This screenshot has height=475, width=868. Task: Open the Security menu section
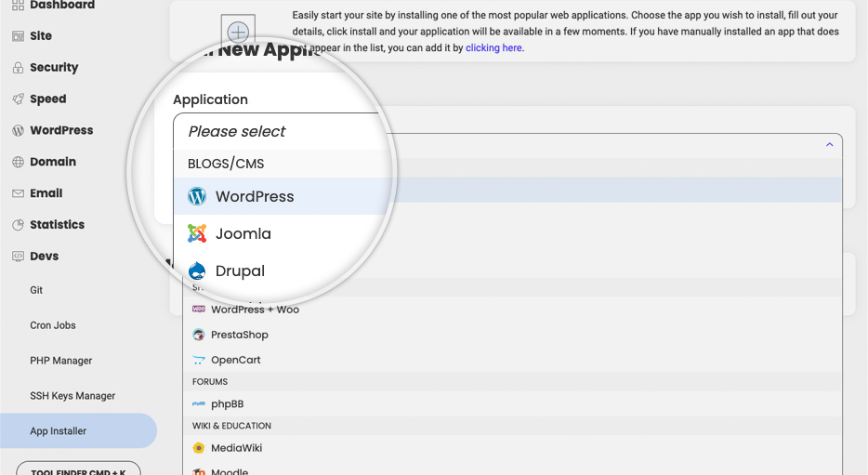pyautogui.click(x=54, y=68)
